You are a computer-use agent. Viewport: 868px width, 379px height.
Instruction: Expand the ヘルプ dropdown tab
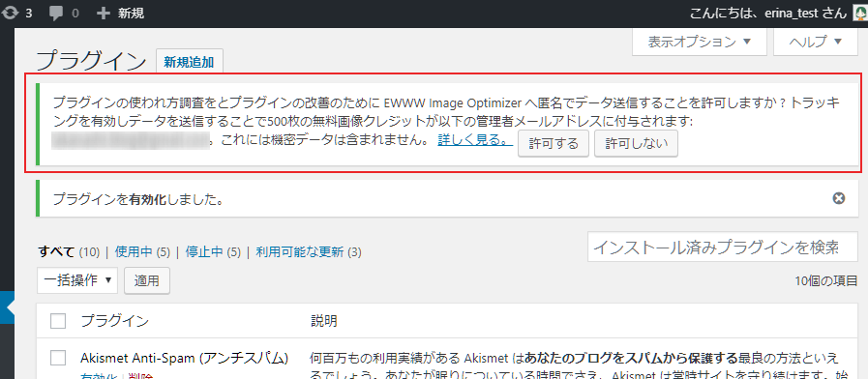pos(816,42)
